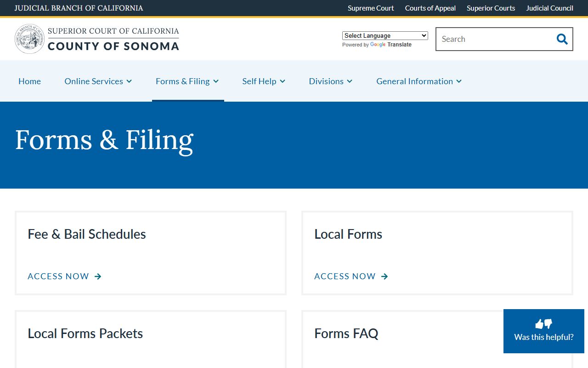Click arrow icon beside Local Forms Access Now
Image resolution: width=588 pixels, height=368 pixels.
click(384, 276)
